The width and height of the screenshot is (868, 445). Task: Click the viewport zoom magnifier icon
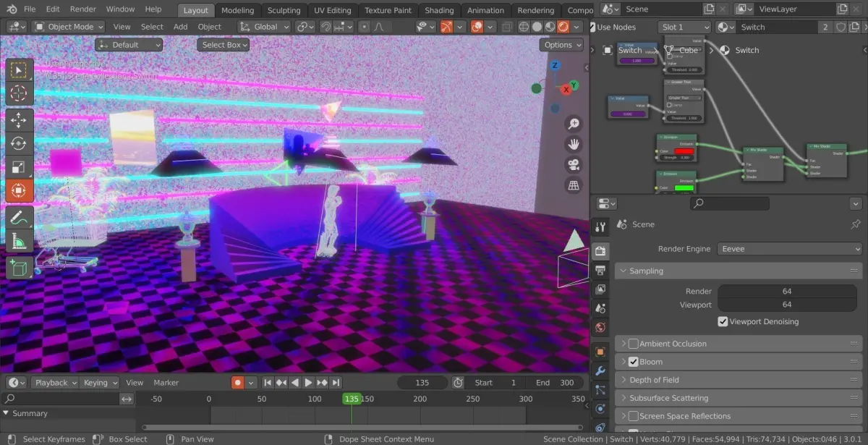574,124
